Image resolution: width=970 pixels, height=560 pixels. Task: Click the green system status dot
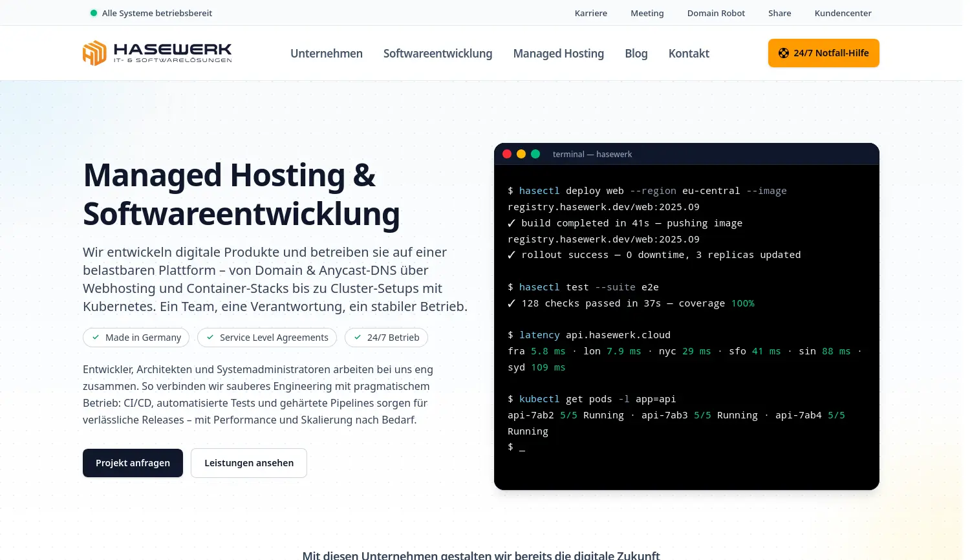[94, 12]
